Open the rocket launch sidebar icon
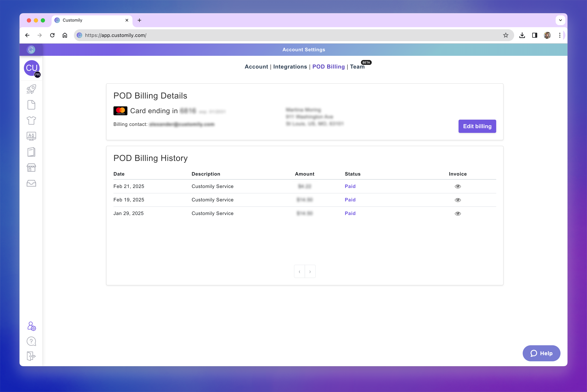This screenshot has height=392, width=587. click(x=31, y=89)
